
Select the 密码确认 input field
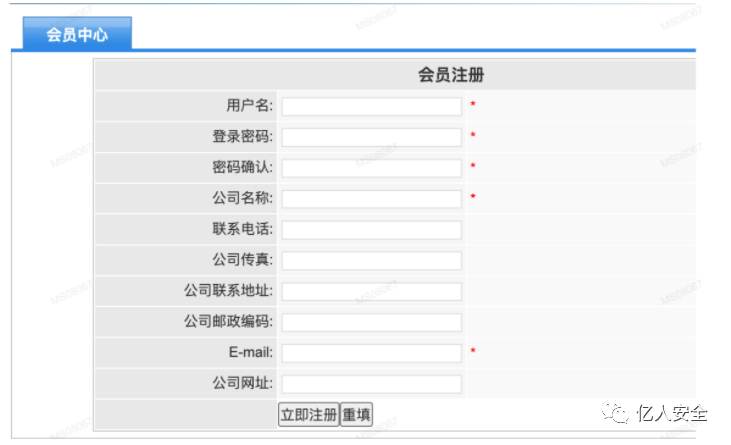coord(371,168)
